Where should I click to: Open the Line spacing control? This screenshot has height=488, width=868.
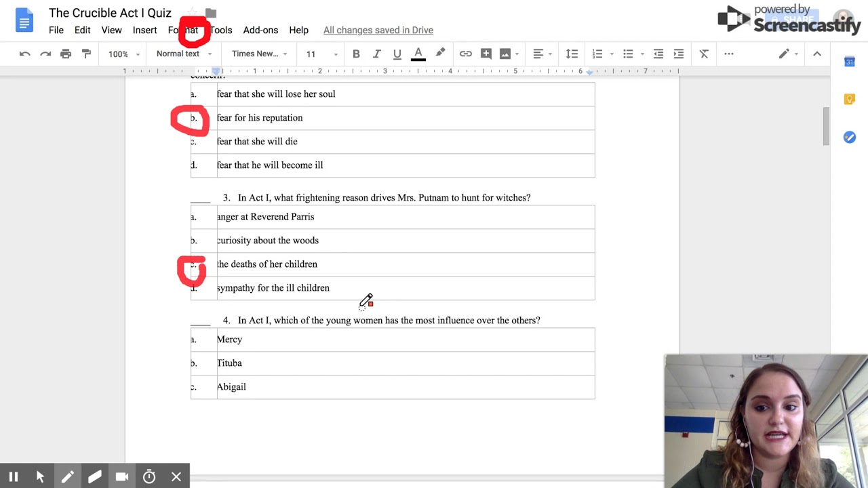(x=572, y=54)
